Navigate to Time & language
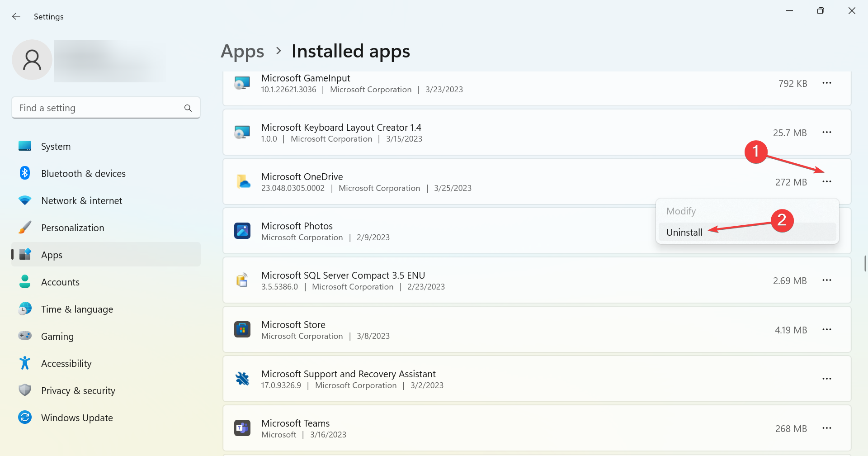868x456 pixels. 106,309
